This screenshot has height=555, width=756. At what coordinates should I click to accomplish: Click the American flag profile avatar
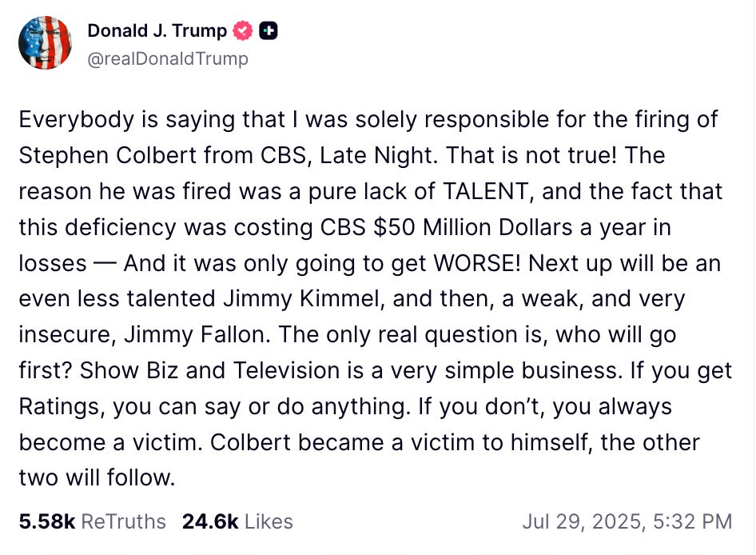(x=46, y=42)
